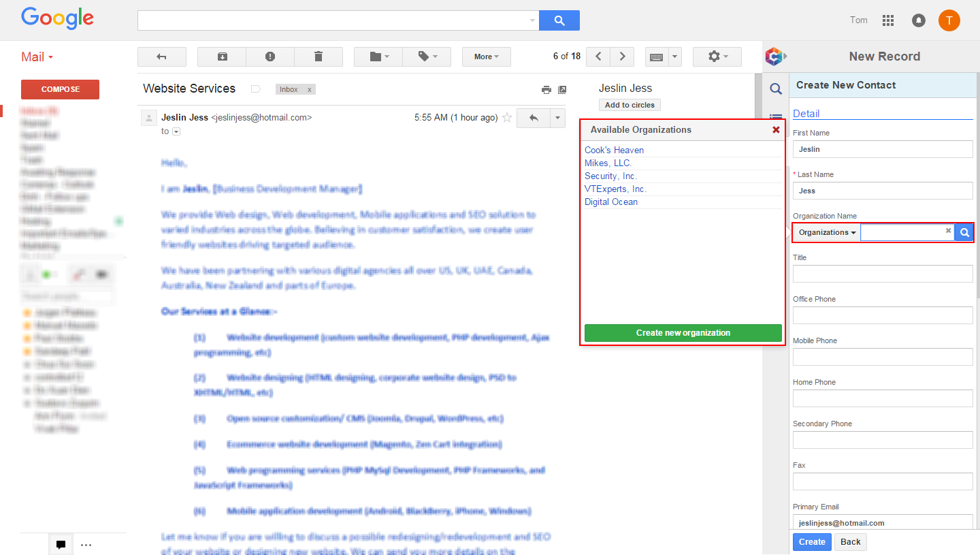Go to the newer conversation arrow
980x555 pixels.
pos(598,57)
